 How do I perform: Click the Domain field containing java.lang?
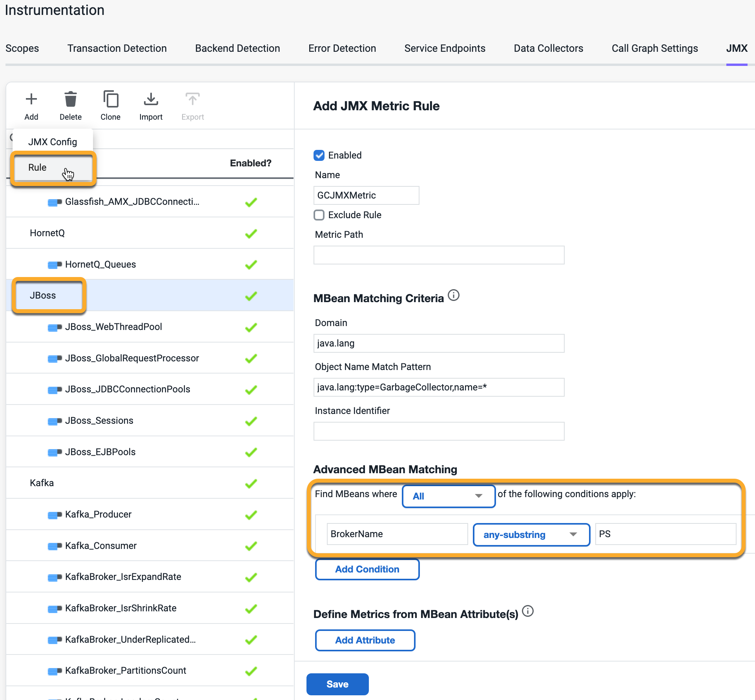point(439,343)
